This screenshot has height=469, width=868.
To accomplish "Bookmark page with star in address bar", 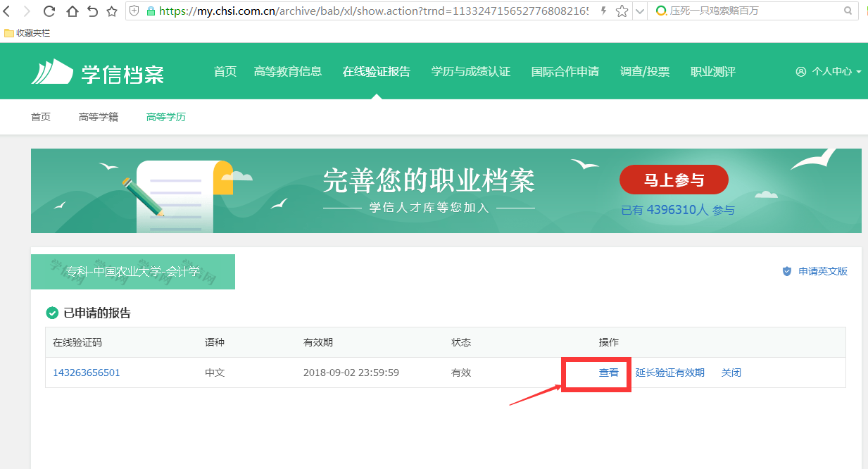I will coord(622,11).
